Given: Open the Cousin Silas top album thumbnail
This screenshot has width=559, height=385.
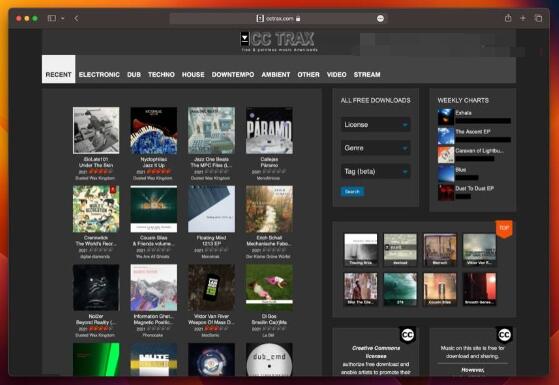Looking at the screenshot, I should tap(440, 289).
